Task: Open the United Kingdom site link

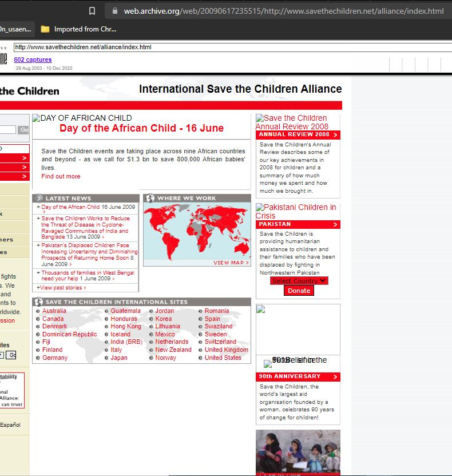Action: point(227,350)
